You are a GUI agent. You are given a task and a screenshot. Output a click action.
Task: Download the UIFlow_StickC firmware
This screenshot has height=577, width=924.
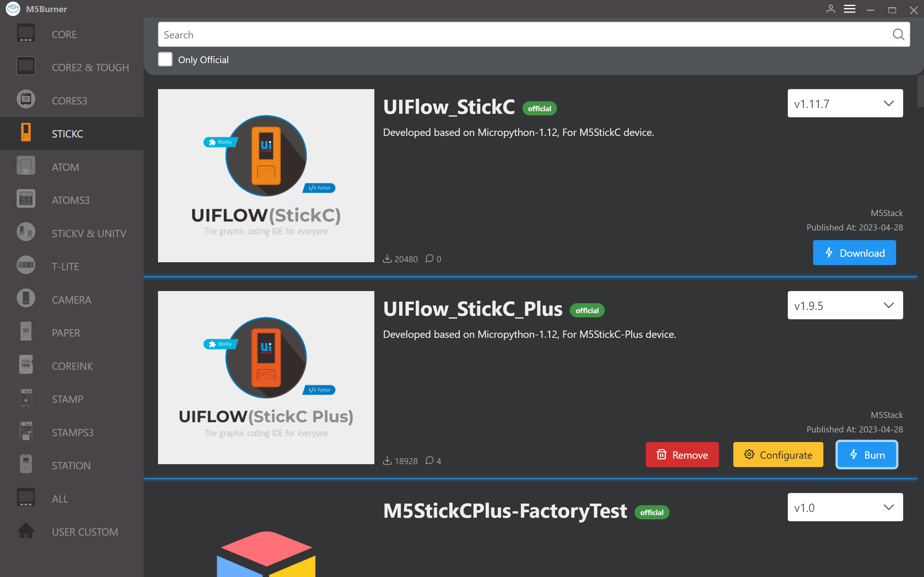tap(854, 253)
